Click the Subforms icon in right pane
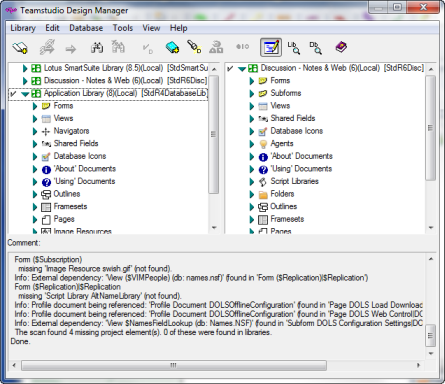The width and height of the screenshot is (445, 384). (263, 93)
